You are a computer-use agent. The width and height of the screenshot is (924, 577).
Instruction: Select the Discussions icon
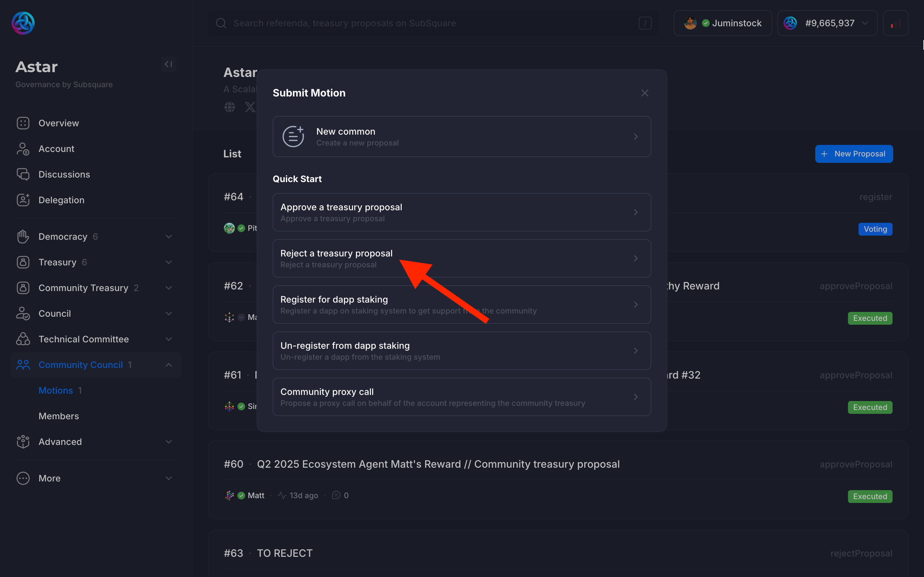click(x=23, y=174)
